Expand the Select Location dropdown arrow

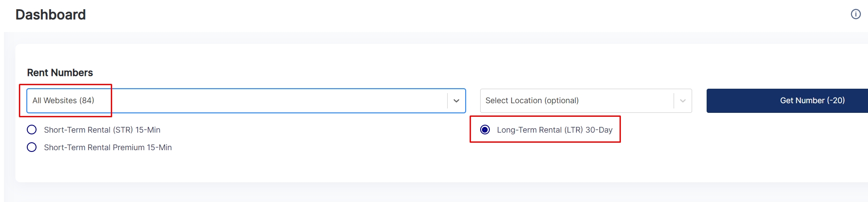tap(682, 101)
